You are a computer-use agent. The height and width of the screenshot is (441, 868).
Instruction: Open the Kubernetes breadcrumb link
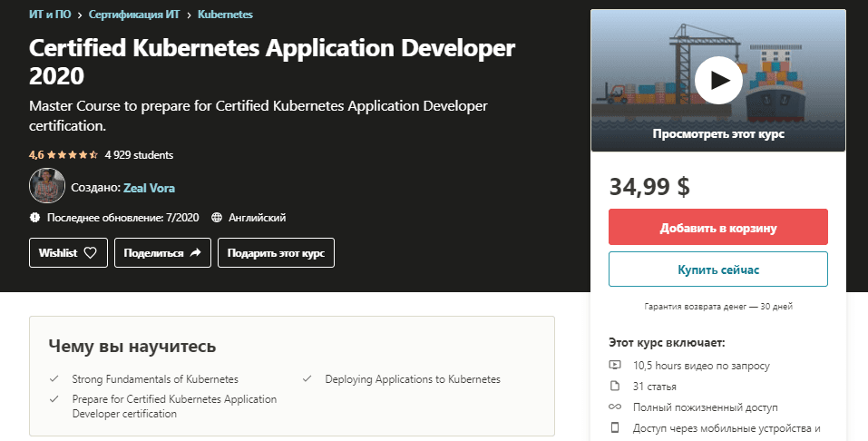click(225, 15)
